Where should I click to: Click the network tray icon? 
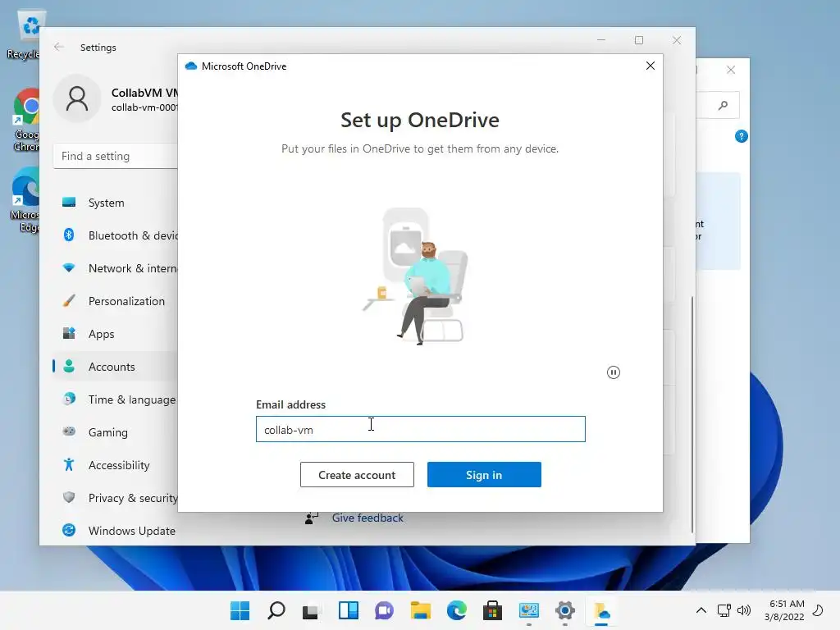pos(724,610)
